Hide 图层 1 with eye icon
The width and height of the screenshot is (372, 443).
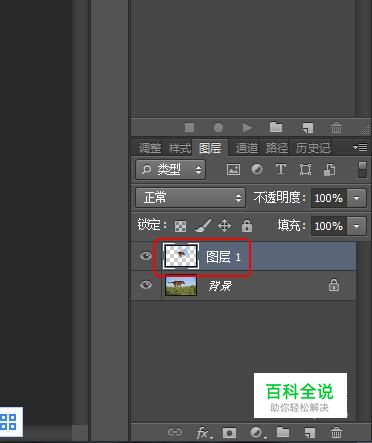(146, 256)
